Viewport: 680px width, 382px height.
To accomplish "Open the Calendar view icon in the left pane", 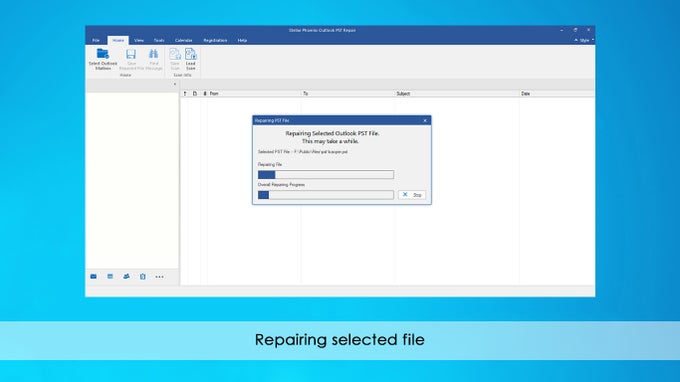I will click(x=110, y=277).
